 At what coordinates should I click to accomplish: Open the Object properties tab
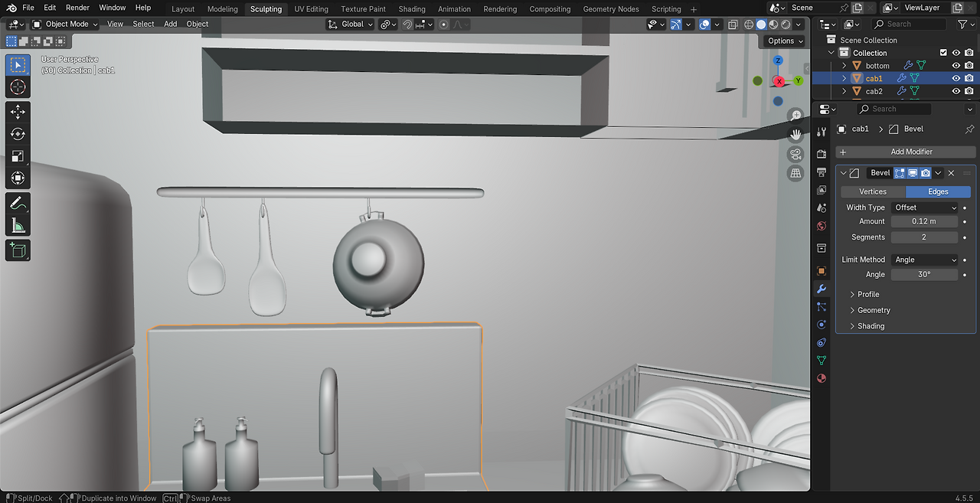[x=822, y=270]
